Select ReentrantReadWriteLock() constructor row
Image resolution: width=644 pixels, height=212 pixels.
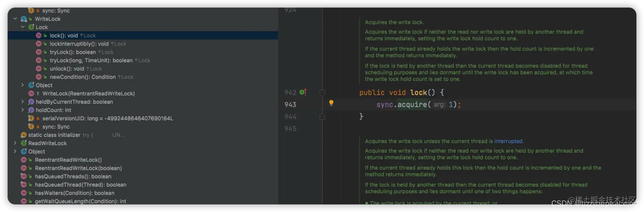[x=143, y=160]
